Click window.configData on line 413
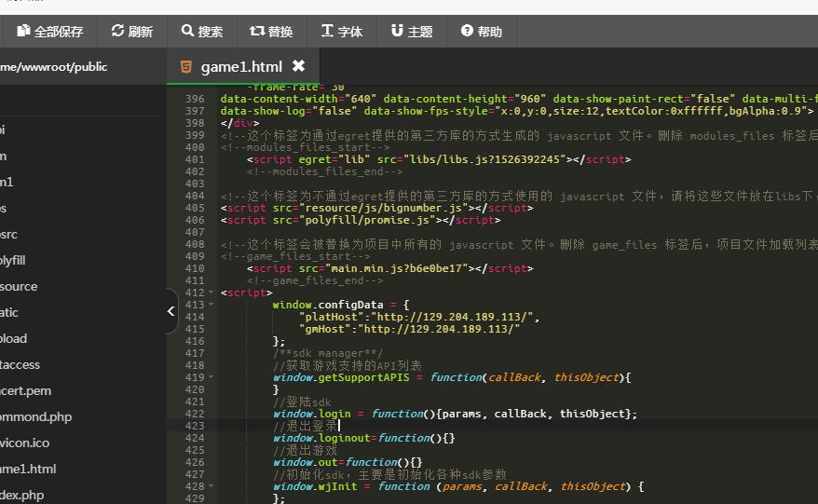This screenshot has width=818, height=504. pos(328,305)
